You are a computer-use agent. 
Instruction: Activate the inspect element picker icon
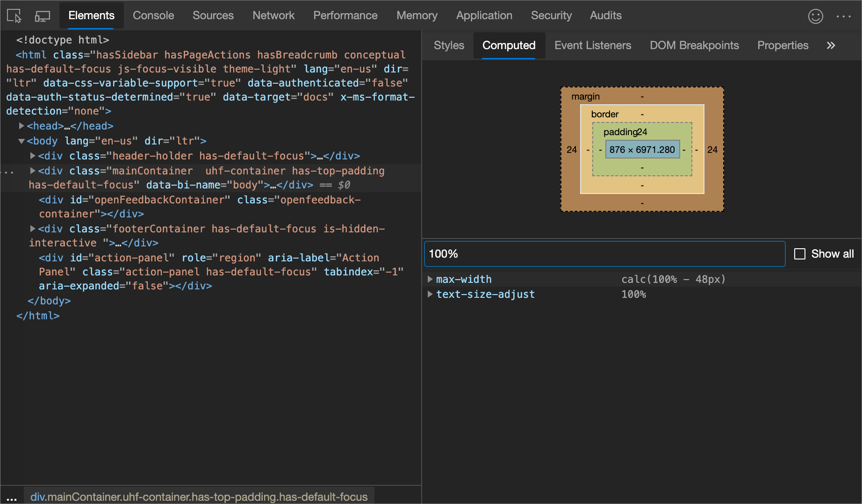point(14,16)
